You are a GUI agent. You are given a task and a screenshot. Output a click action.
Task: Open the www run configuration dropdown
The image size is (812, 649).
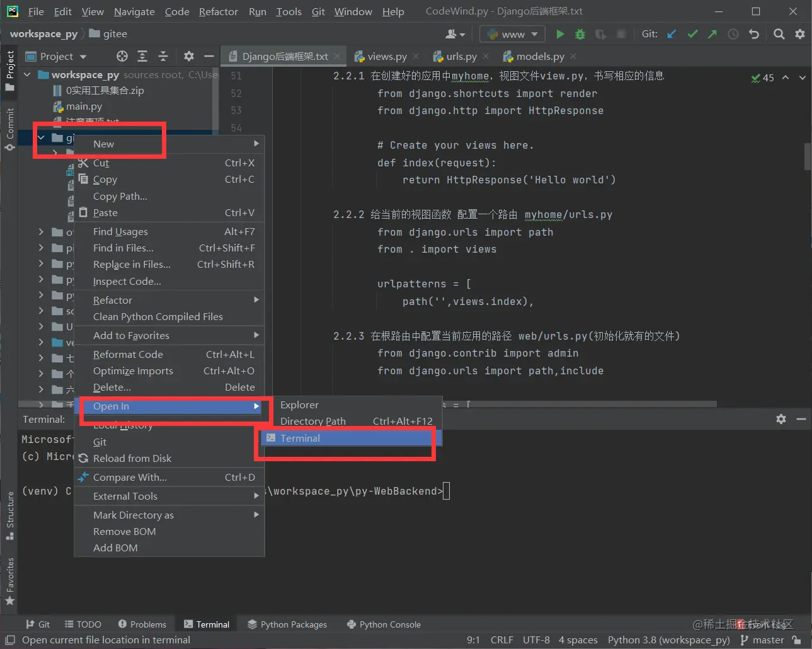pos(513,34)
